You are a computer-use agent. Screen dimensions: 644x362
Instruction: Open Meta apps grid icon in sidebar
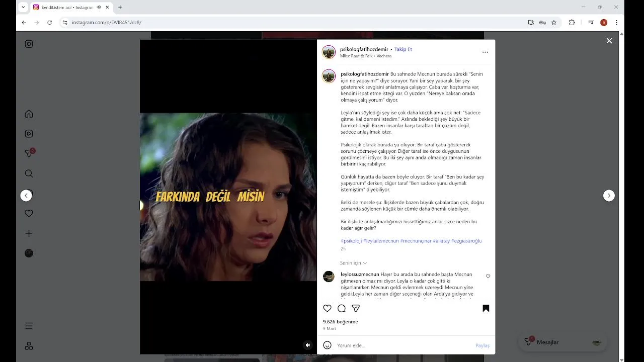click(x=29, y=346)
